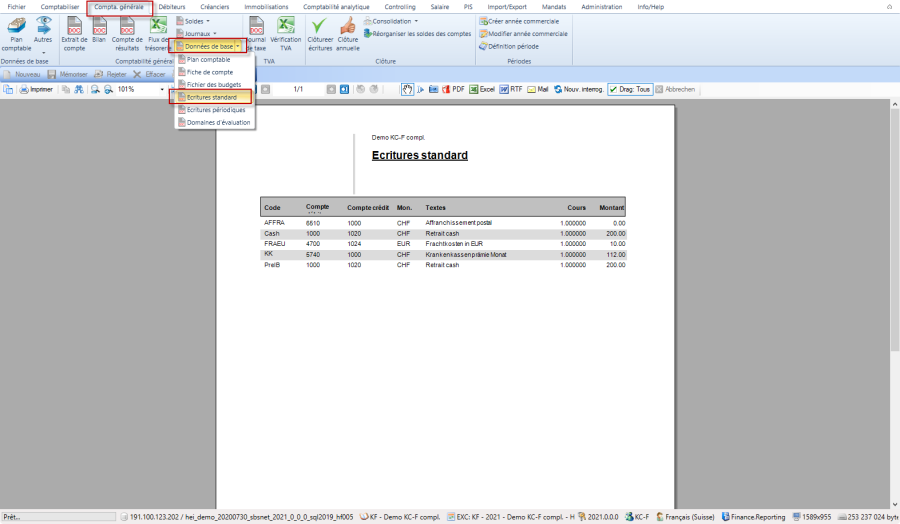Click the Effacer button
The width and height of the screenshot is (900, 524).
(x=149, y=75)
